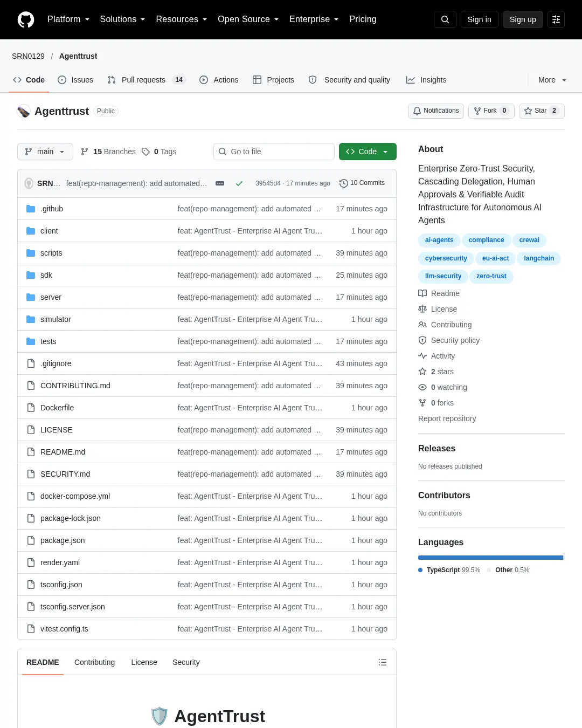This screenshot has width=582, height=728.
Task: Switch to the Projects tab
Action: tap(273, 80)
